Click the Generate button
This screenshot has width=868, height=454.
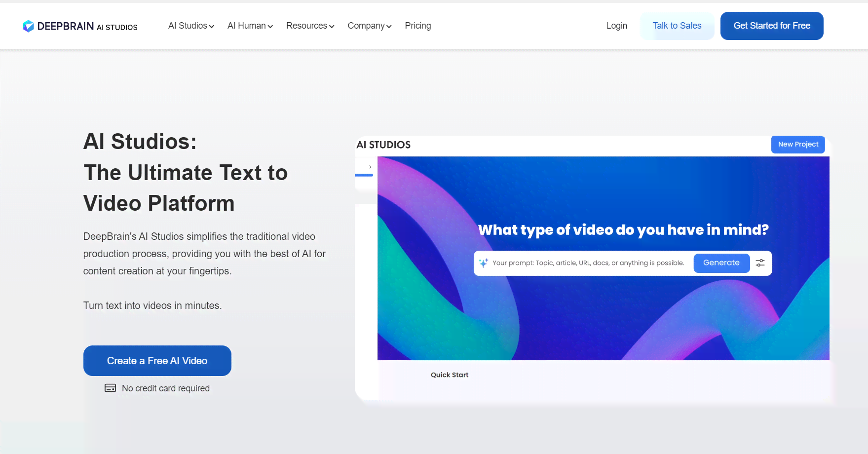point(721,263)
